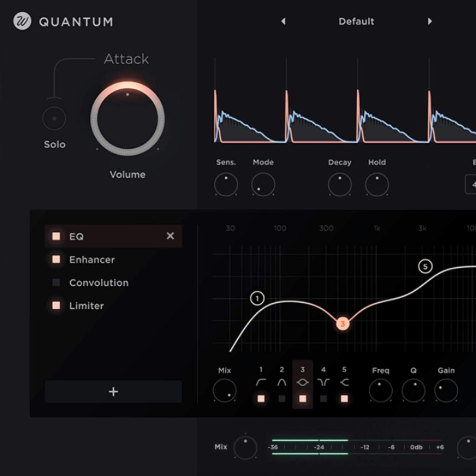Disable EQ band 1 toggle
476x476 pixels.
click(x=261, y=399)
